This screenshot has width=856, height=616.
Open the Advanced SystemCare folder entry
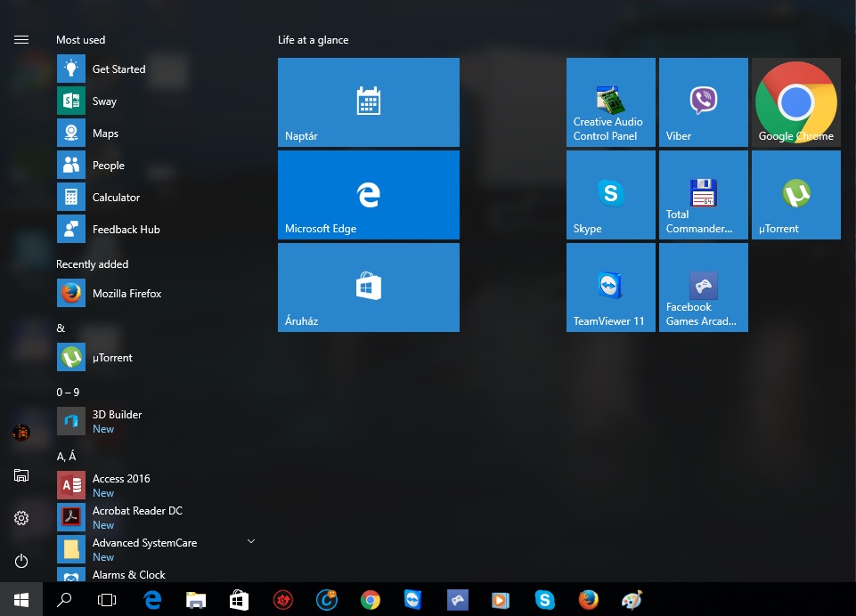tap(156, 549)
